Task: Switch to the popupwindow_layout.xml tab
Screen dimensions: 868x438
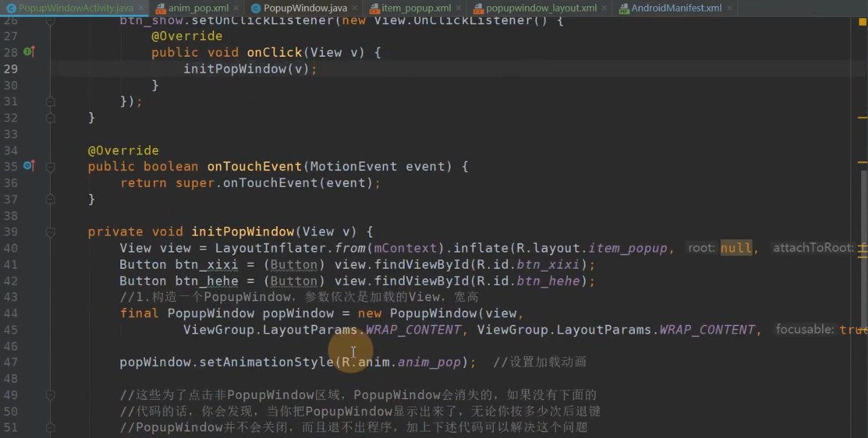Action: click(541, 8)
